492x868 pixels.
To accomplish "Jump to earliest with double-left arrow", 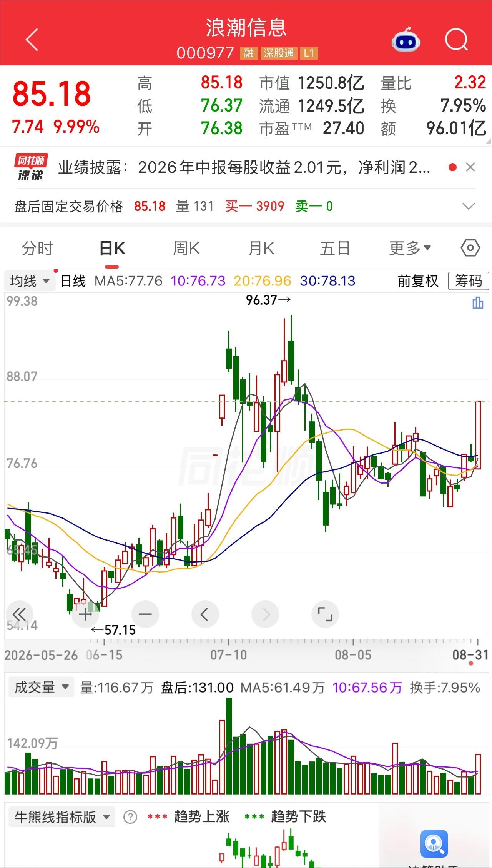I will click(x=19, y=614).
